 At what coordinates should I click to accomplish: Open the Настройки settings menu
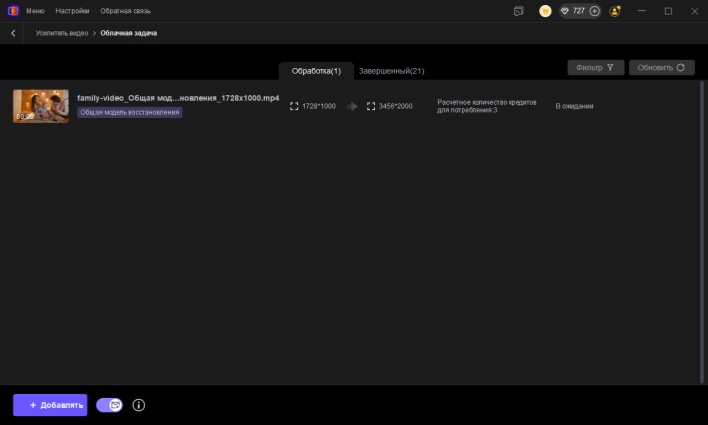pos(73,11)
